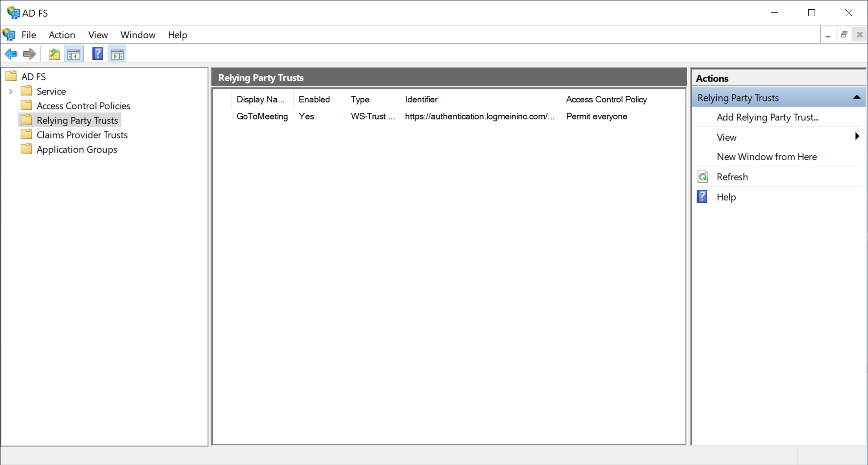
Task: Click the Back arrow toolbar icon
Action: pos(11,54)
